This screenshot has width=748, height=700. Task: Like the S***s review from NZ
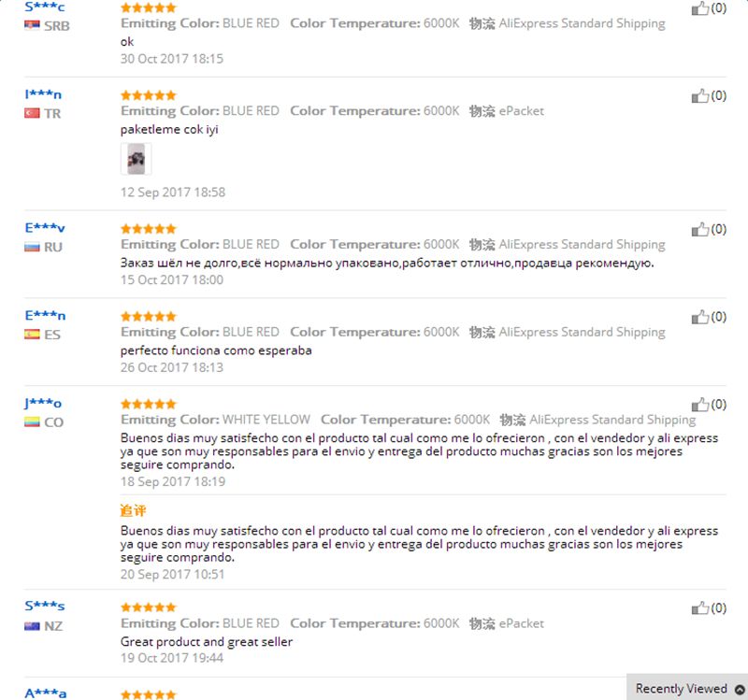699,608
